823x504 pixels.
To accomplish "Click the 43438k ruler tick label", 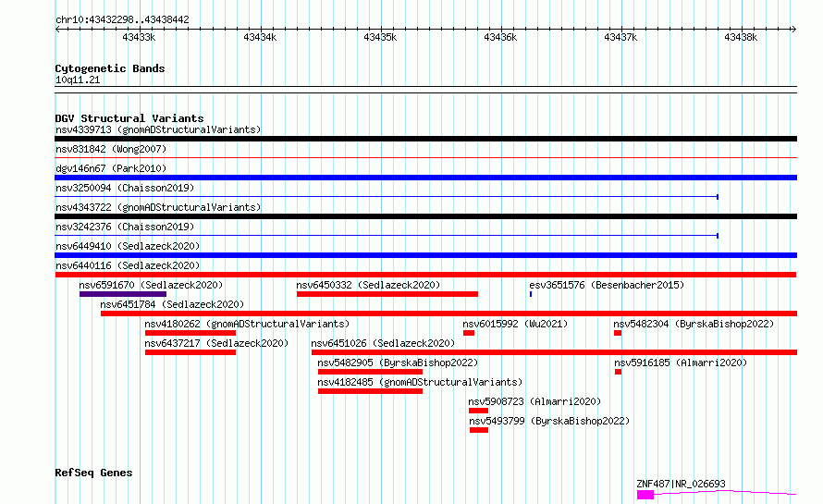I will 741,37.
